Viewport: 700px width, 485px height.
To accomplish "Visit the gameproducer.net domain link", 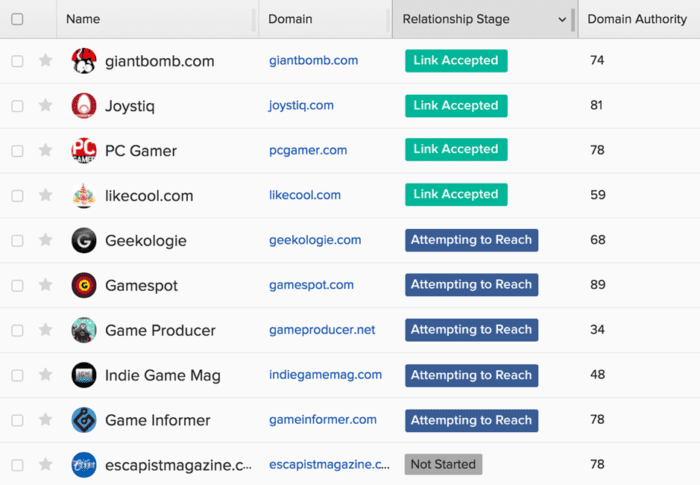I will pyautogui.click(x=322, y=330).
